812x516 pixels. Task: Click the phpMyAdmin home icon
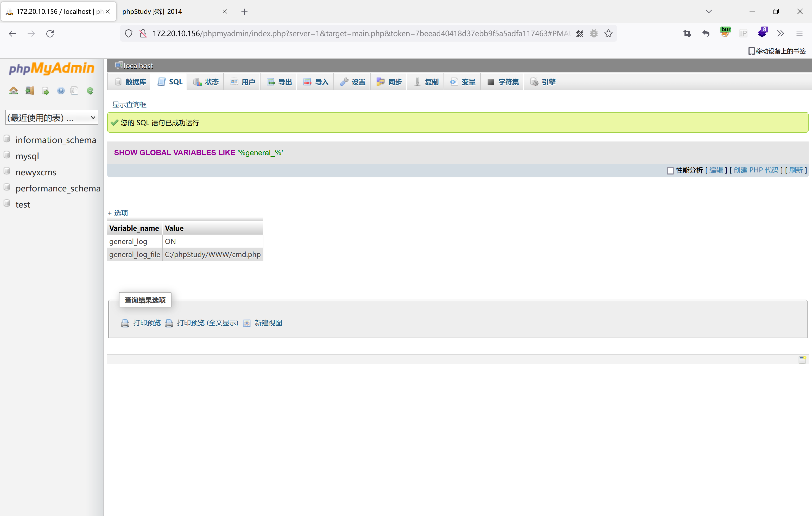[x=13, y=90]
